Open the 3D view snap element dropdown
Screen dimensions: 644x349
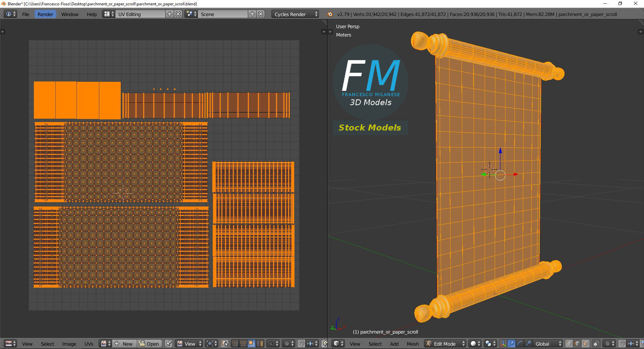coord(633,344)
